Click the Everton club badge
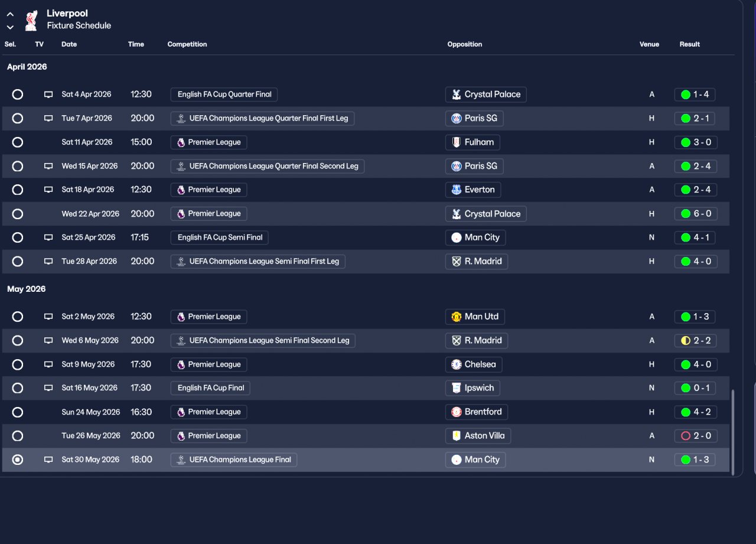This screenshot has height=544, width=756. [456, 190]
